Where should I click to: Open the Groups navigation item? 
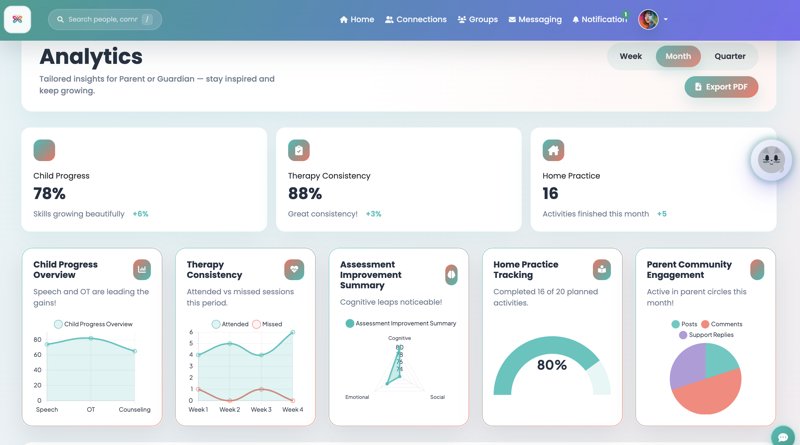tap(477, 19)
